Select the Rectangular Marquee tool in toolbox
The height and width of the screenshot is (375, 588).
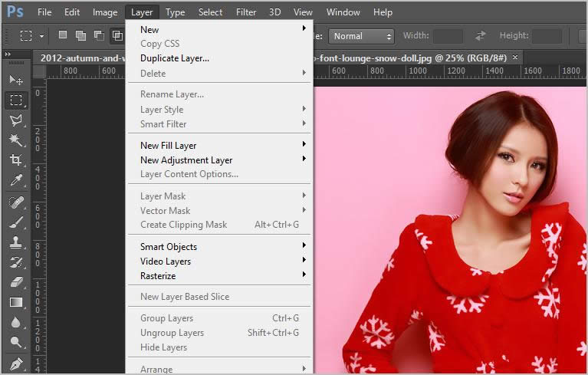pos(15,100)
